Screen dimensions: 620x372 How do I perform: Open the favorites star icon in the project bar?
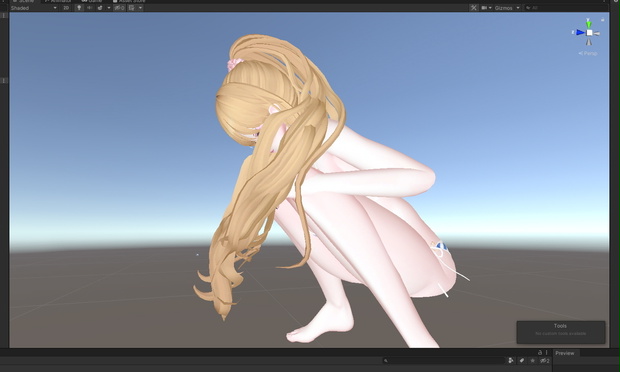pos(532,360)
